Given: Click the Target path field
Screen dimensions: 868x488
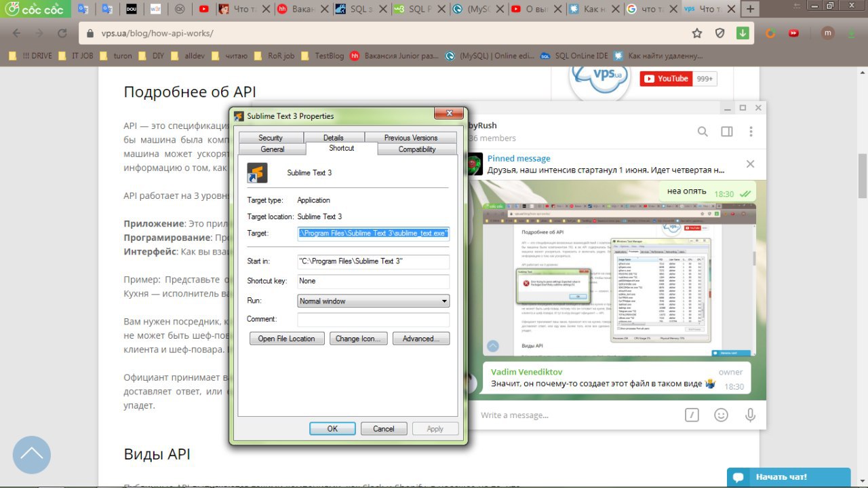Looking at the screenshot, I should tap(373, 233).
